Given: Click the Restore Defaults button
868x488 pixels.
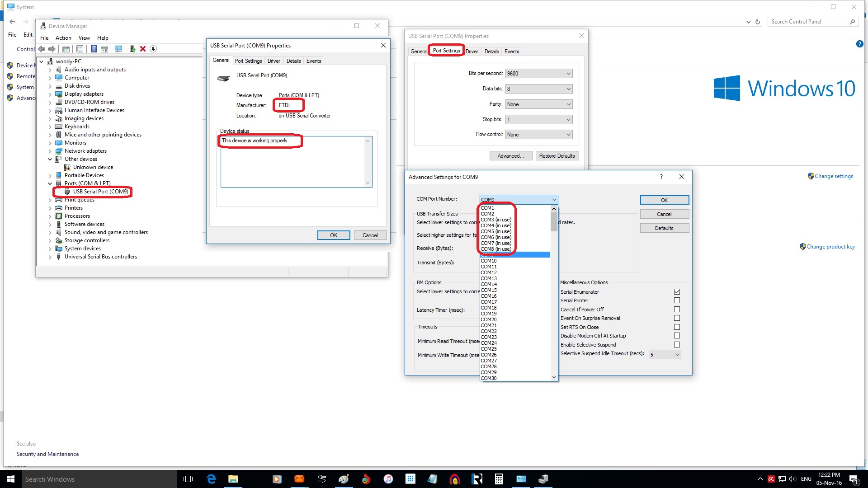Looking at the screenshot, I should pyautogui.click(x=557, y=156).
